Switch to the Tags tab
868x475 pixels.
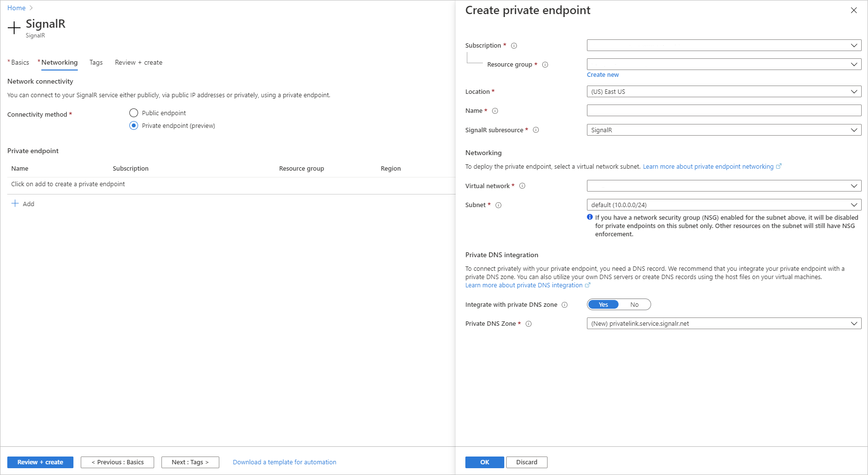click(x=96, y=62)
